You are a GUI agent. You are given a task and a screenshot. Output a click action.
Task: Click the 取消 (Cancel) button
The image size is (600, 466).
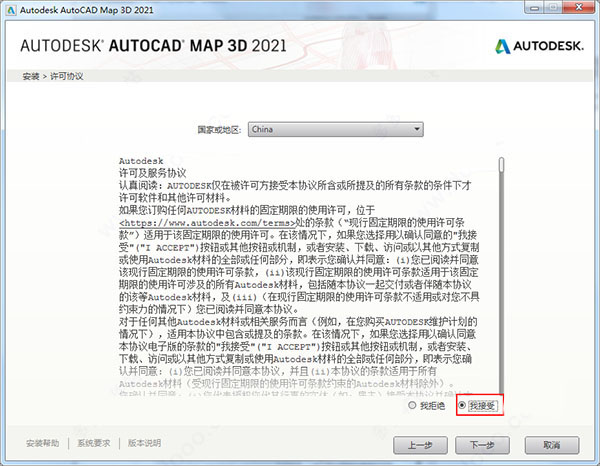tap(552, 445)
